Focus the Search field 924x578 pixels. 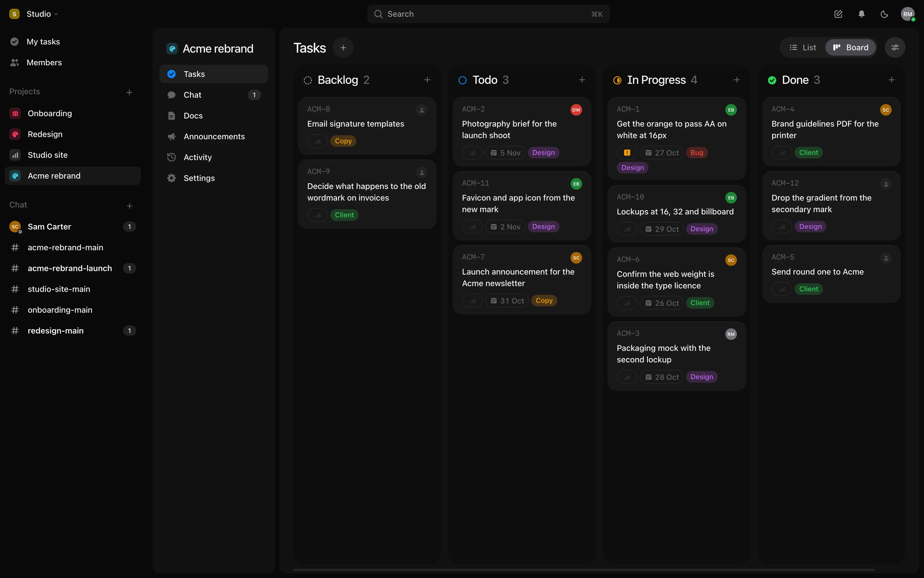coord(488,14)
